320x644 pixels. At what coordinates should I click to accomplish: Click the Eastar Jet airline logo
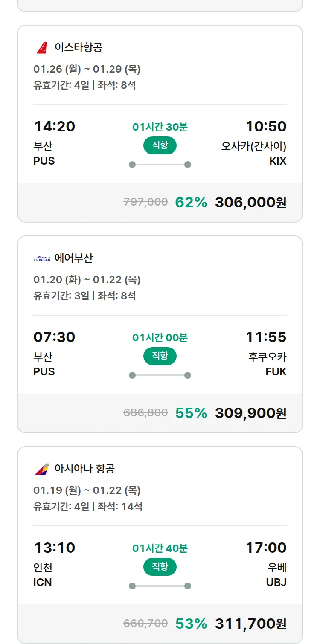[42, 47]
